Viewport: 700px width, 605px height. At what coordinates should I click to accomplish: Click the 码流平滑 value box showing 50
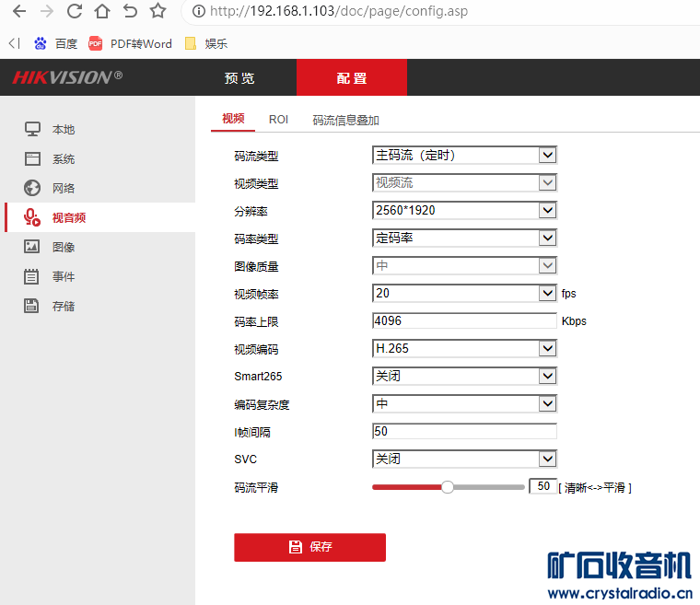542,486
